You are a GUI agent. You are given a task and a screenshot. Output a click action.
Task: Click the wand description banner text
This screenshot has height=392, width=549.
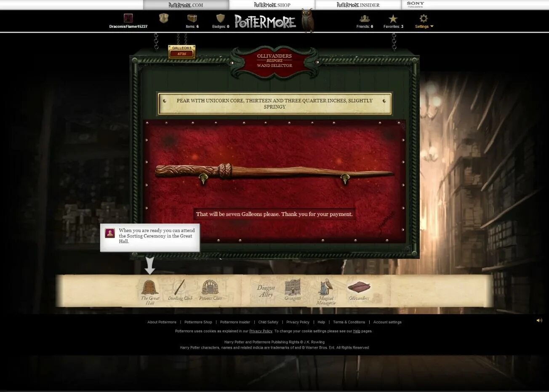274,104
